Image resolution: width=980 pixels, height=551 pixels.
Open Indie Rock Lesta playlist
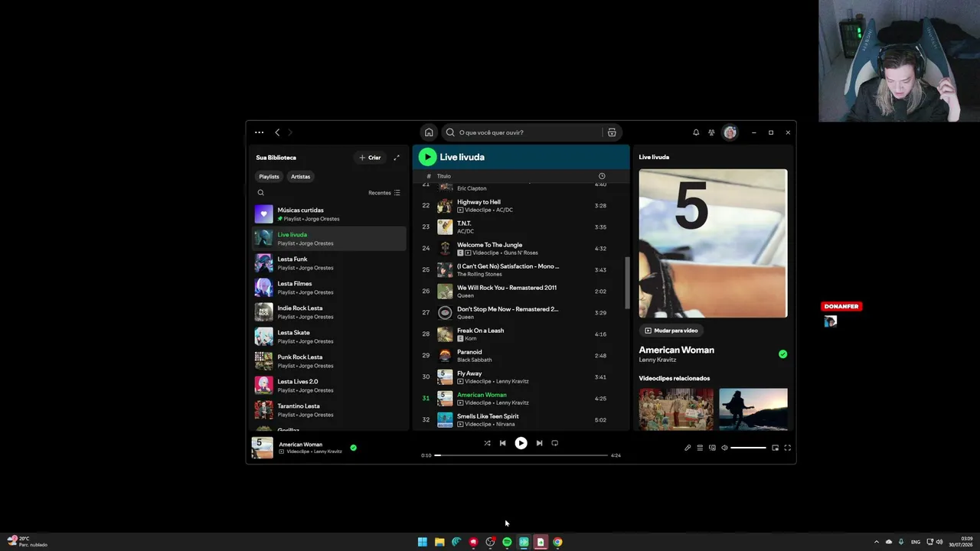(x=330, y=312)
